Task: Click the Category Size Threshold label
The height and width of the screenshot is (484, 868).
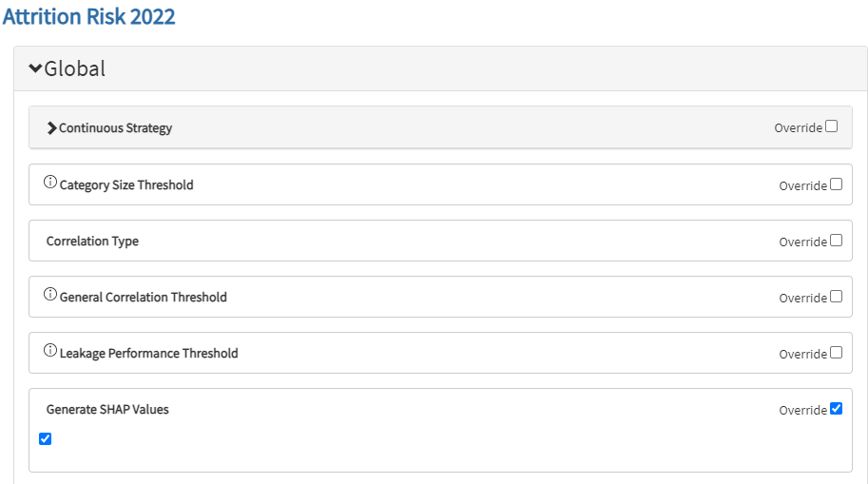Action: (x=126, y=185)
